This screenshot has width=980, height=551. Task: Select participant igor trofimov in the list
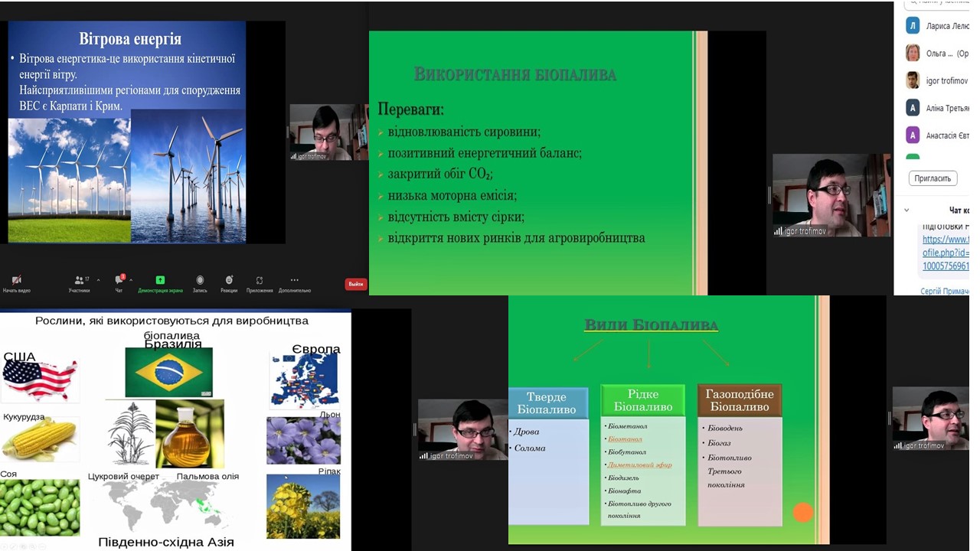click(946, 80)
